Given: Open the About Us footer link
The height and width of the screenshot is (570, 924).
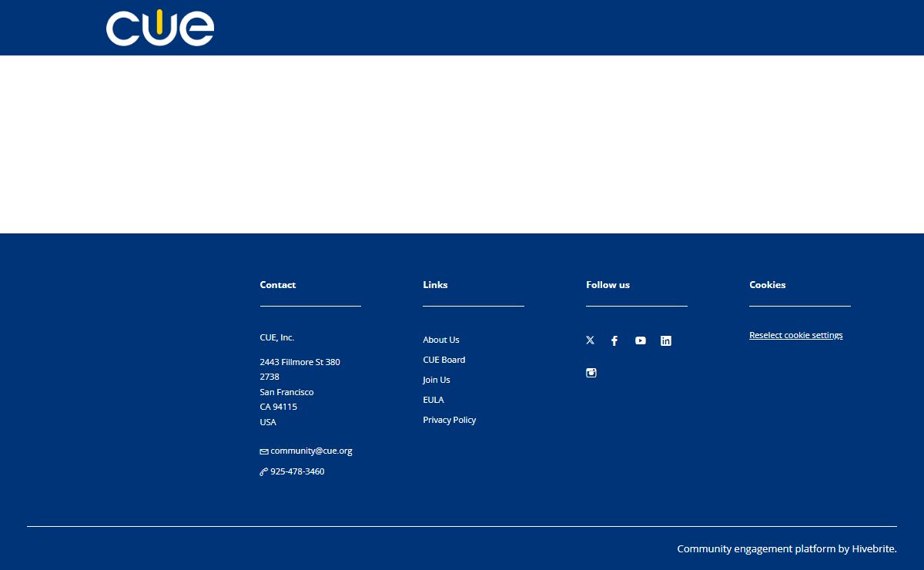Looking at the screenshot, I should pos(440,340).
